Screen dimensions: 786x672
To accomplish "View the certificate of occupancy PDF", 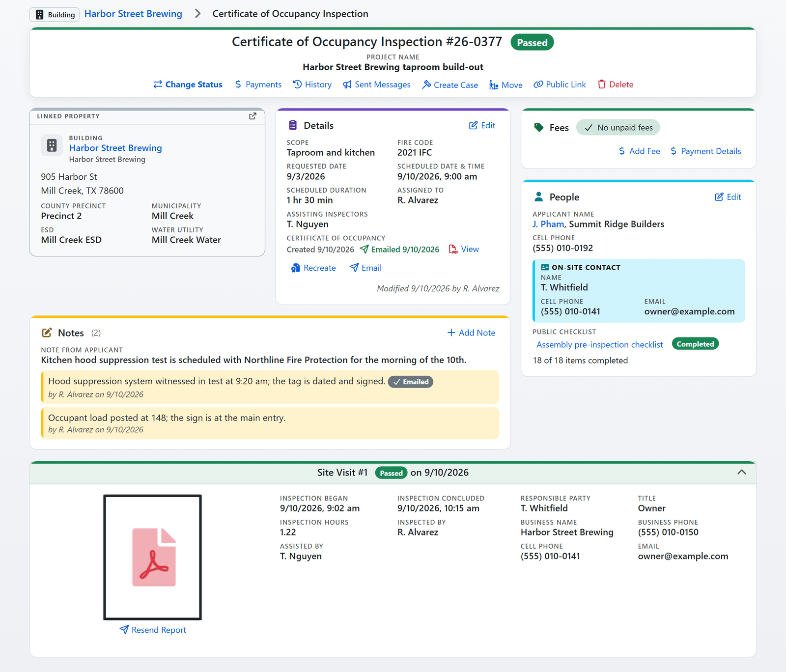I will point(464,249).
